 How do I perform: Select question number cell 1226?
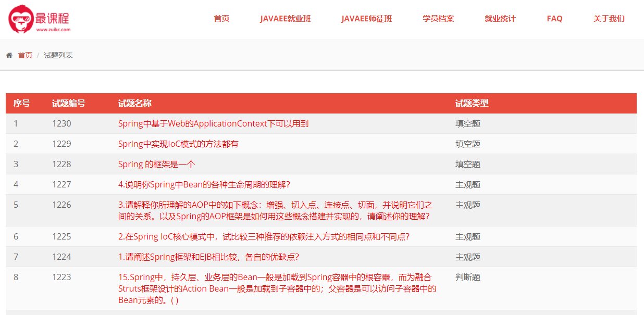61,205
